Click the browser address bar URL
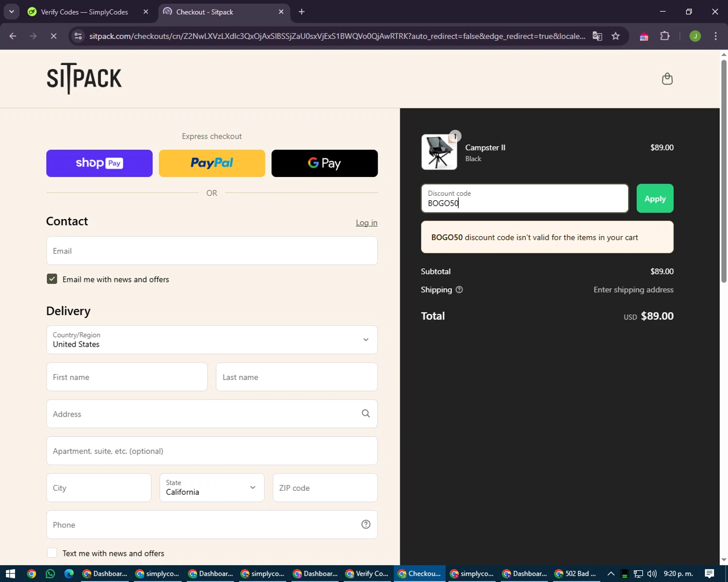This screenshot has height=582, width=728. coord(337,36)
